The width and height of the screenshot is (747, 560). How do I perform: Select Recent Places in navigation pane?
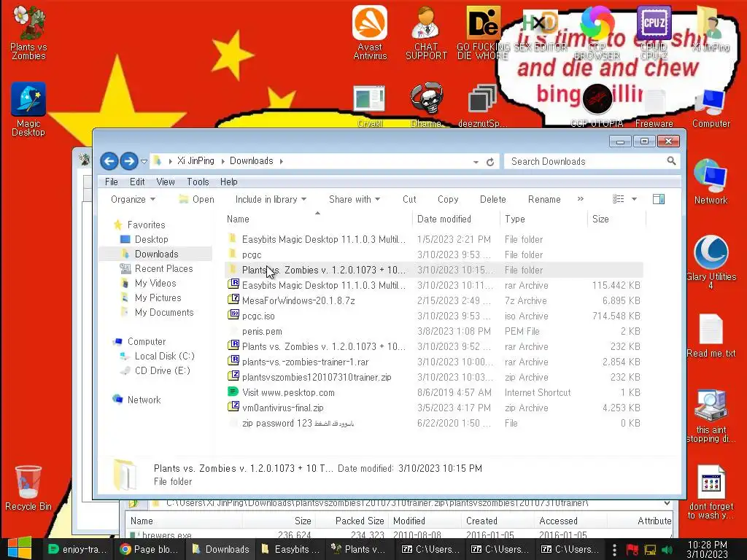(x=164, y=268)
